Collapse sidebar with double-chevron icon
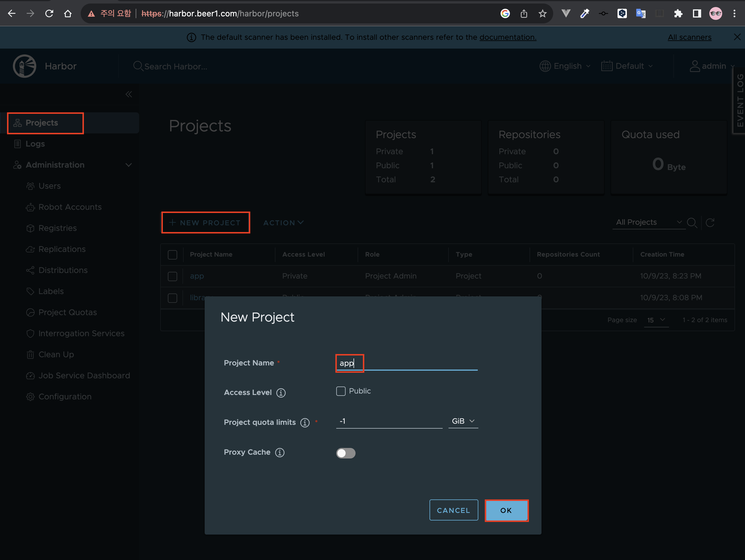This screenshot has width=745, height=560. pyautogui.click(x=129, y=94)
